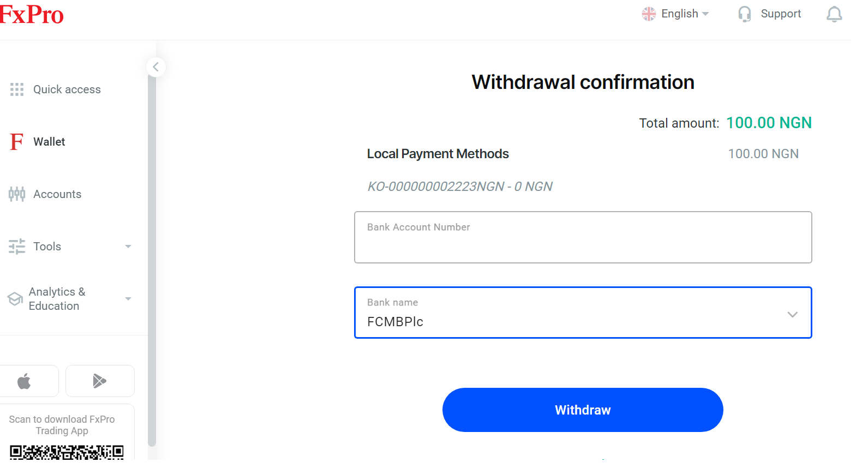The width and height of the screenshot is (868, 468).
Task: Click the notification bell icon
Action: coord(834,14)
